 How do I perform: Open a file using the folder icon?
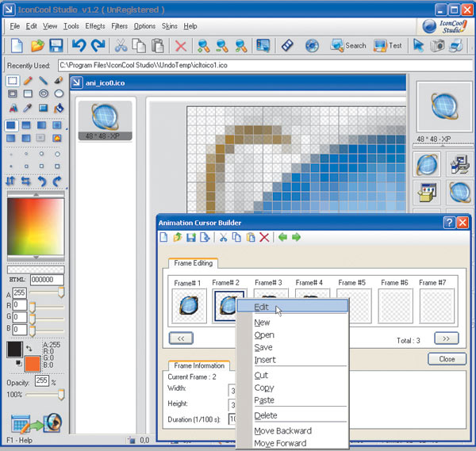pos(37,46)
